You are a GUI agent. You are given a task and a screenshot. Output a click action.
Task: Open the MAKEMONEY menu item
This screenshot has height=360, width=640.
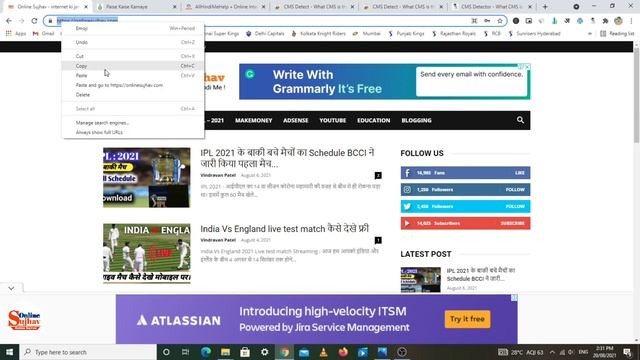pos(253,120)
